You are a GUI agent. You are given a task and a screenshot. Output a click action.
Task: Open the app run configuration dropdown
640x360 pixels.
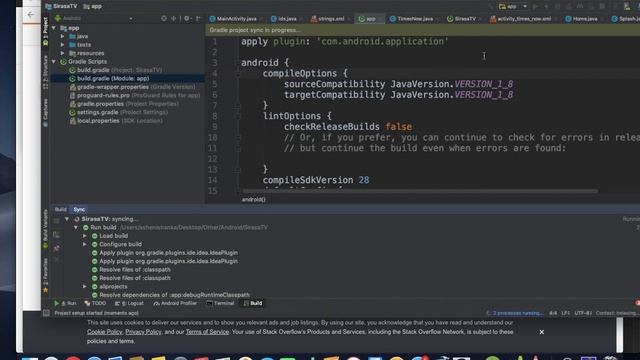pyautogui.click(x=513, y=7)
